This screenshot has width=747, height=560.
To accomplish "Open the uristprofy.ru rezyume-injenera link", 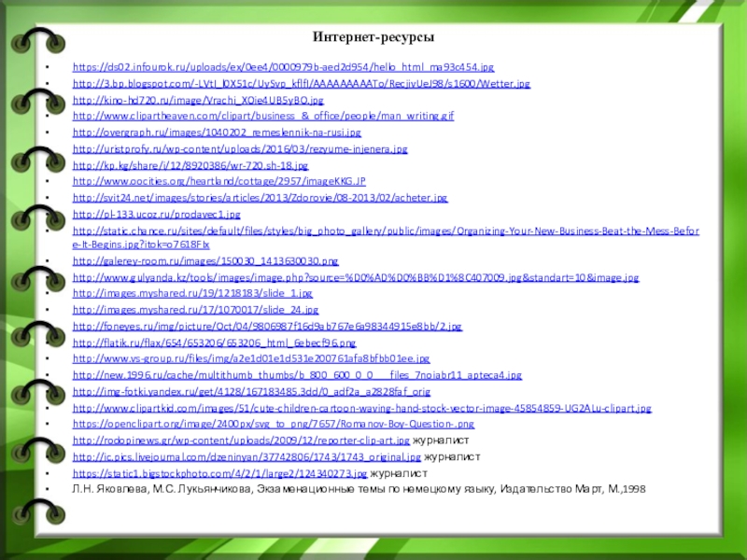I will pyautogui.click(x=240, y=149).
